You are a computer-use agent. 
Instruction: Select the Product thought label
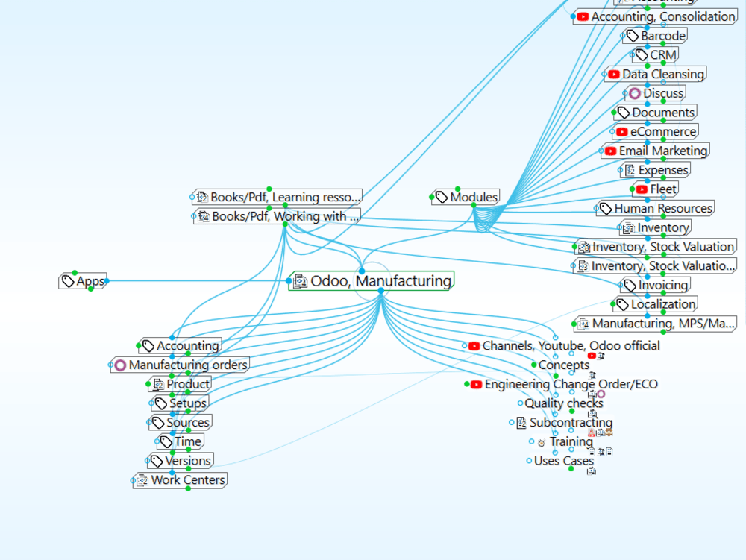[x=188, y=384]
